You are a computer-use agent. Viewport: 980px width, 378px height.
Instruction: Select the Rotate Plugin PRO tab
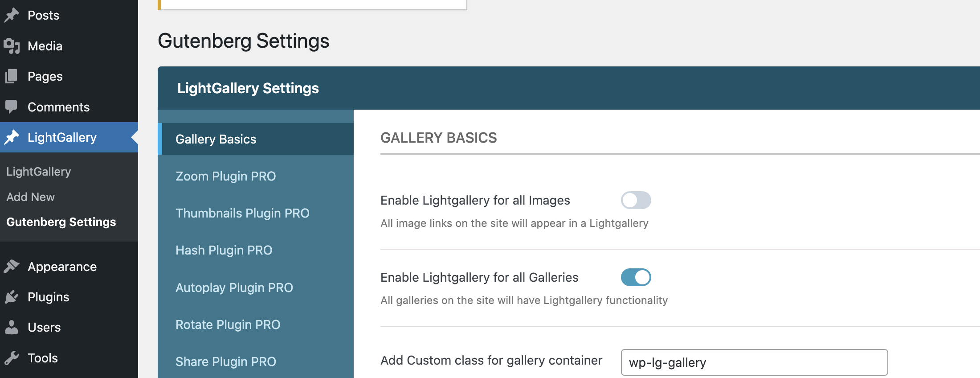click(x=228, y=325)
